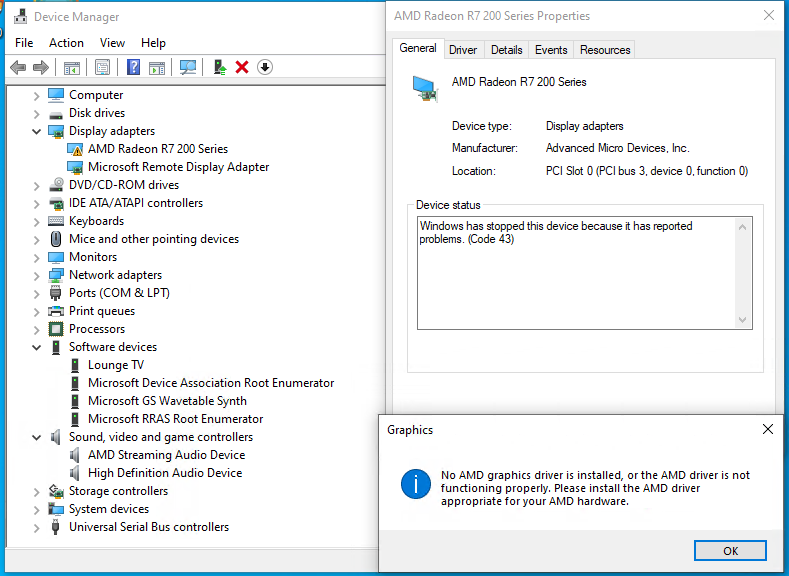Open the Help menu

tap(153, 43)
